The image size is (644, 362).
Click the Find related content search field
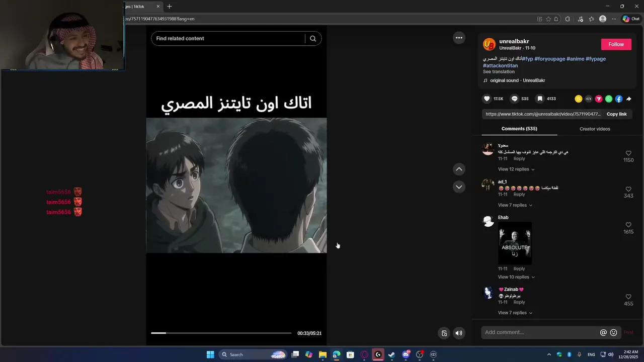tap(228, 39)
